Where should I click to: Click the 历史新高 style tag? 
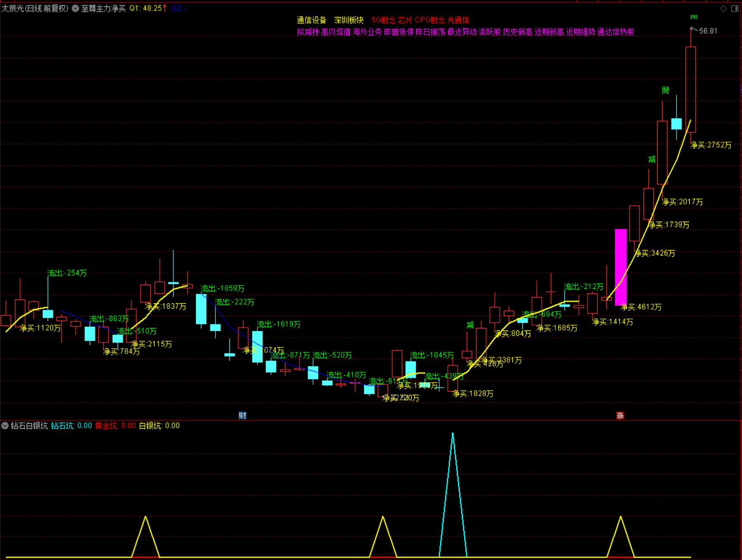click(518, 32)
